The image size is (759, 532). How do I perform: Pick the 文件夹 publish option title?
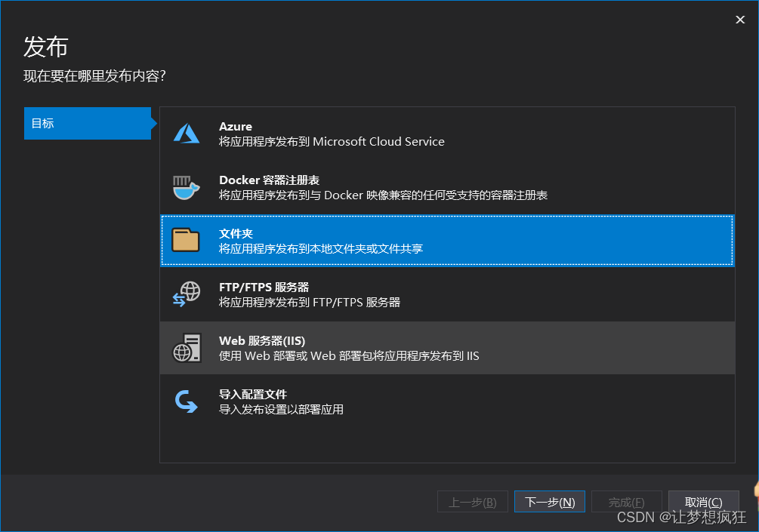[236, 234]
